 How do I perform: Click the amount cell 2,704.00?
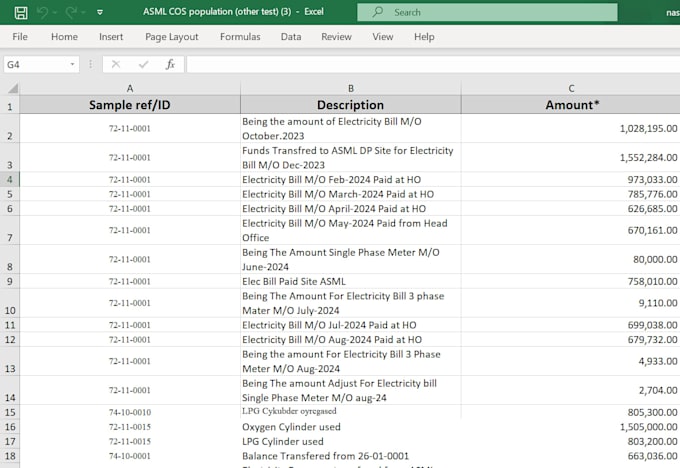(x=571, y=390)
